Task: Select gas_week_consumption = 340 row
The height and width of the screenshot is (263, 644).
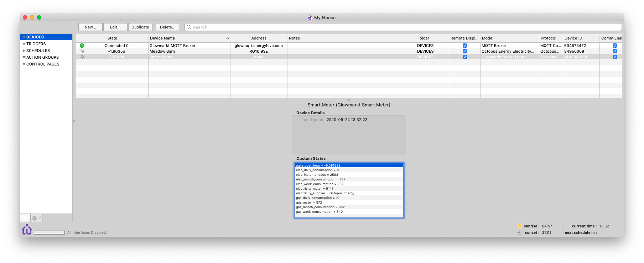Action: [x=349, y=212]
